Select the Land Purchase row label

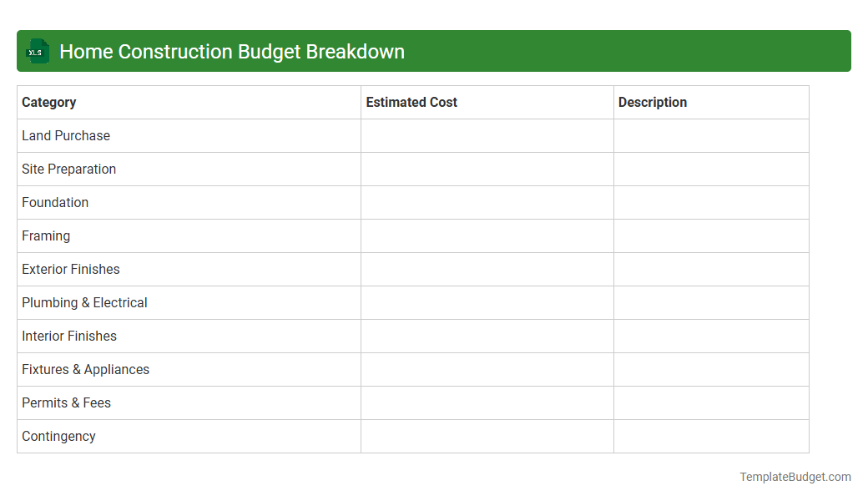coord(66,135)
